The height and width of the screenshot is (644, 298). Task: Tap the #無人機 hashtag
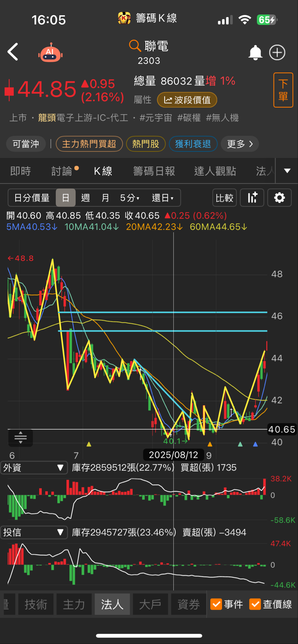(x=222, y=118)
